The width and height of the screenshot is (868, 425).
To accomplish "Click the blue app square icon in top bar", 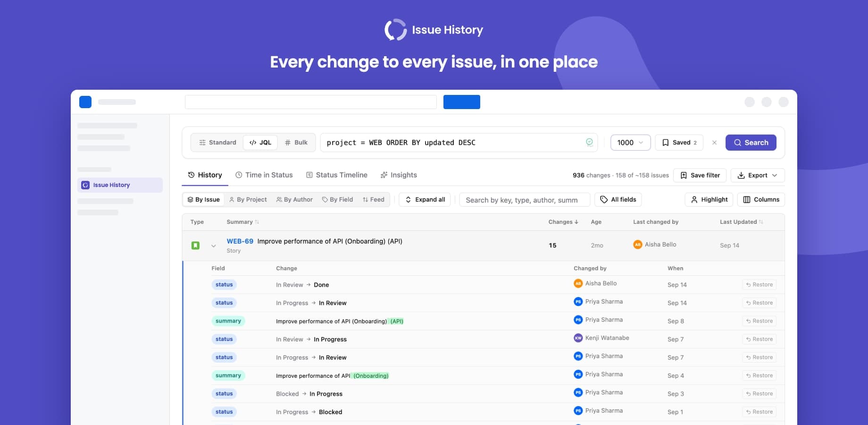I will pyautogui.click(x=85, y=102).
